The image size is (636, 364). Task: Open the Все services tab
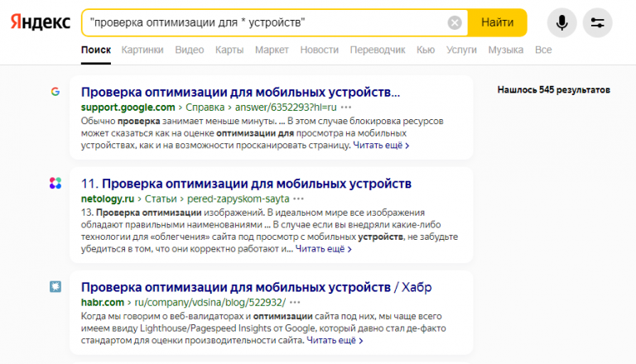[543, 50]
